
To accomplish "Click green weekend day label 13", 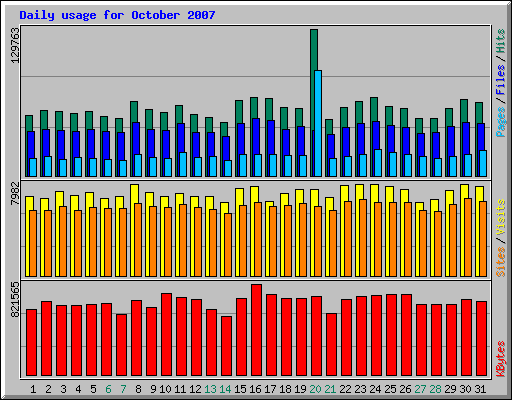I will pos(210,389).
